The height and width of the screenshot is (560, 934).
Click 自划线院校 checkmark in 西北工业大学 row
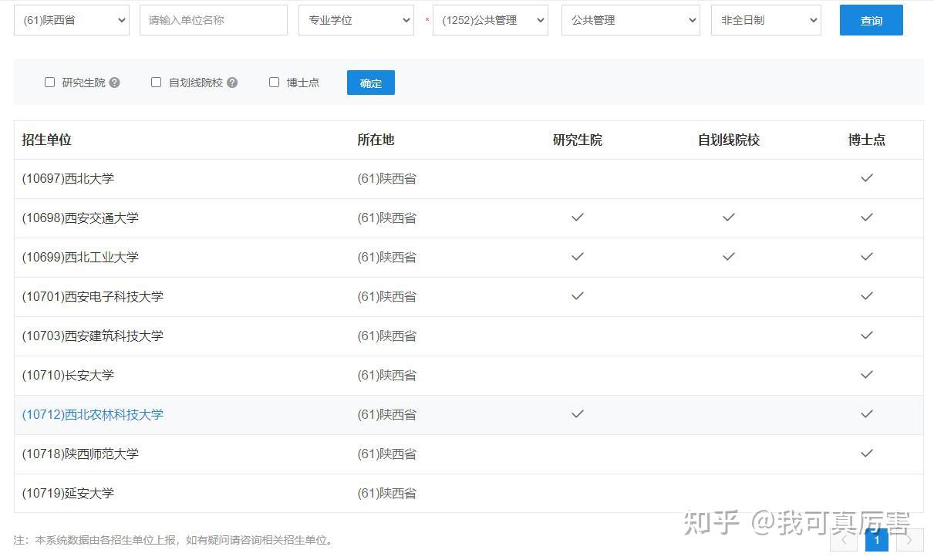tap(729, 256)
